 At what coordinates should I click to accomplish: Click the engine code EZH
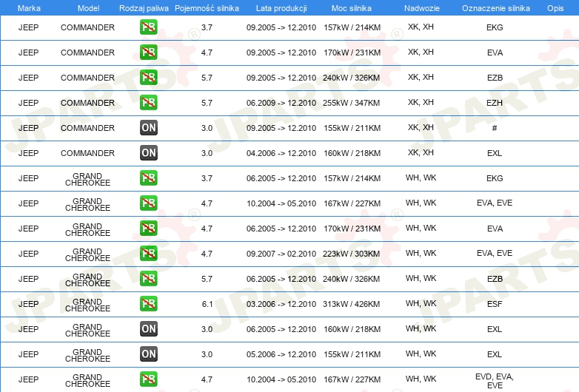click(495, 103)
